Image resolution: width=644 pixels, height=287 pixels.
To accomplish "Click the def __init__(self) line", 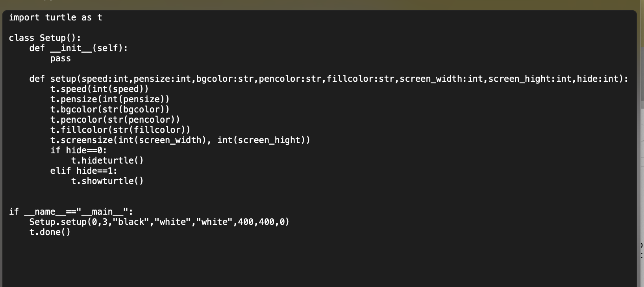I will coord(79,48).
